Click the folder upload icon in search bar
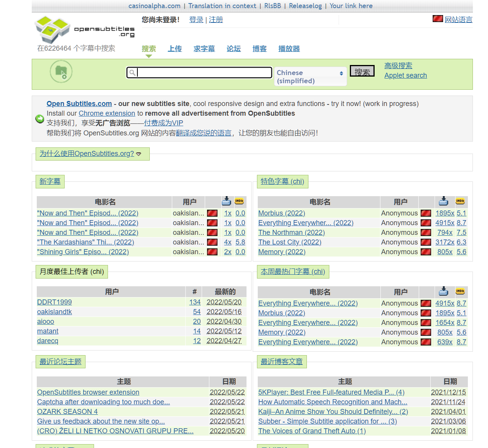Image resolution: width=488 pixels, height=448 pixels. [x=61, y=72]
